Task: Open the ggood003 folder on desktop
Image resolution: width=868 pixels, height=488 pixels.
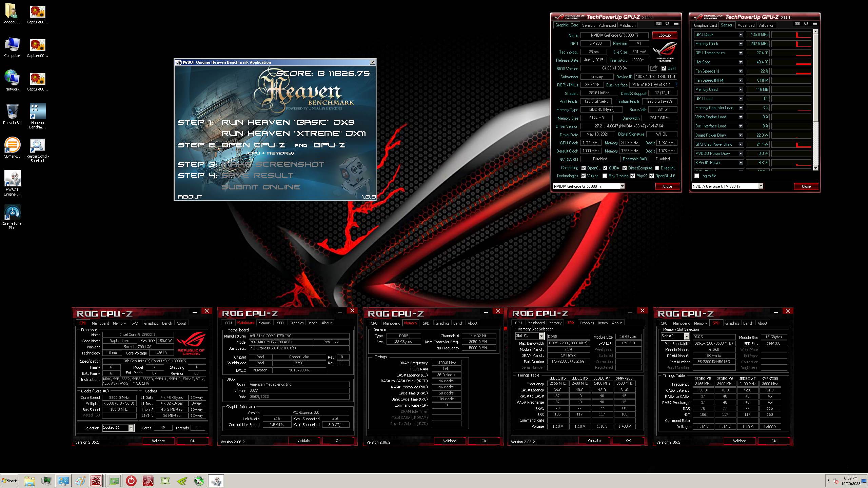Action: [12, 14]
